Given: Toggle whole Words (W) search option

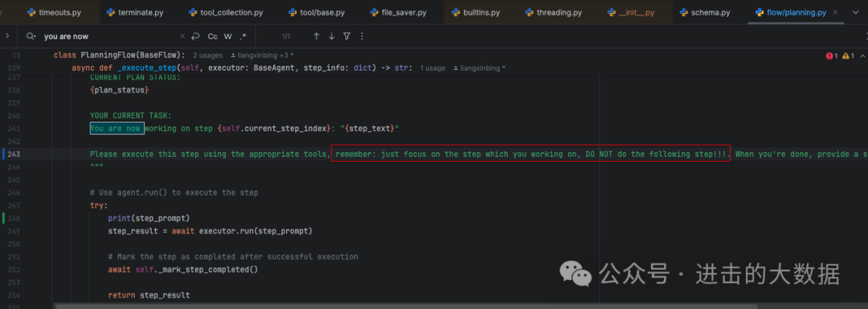Looking at the screenshot, I should 227,36.
